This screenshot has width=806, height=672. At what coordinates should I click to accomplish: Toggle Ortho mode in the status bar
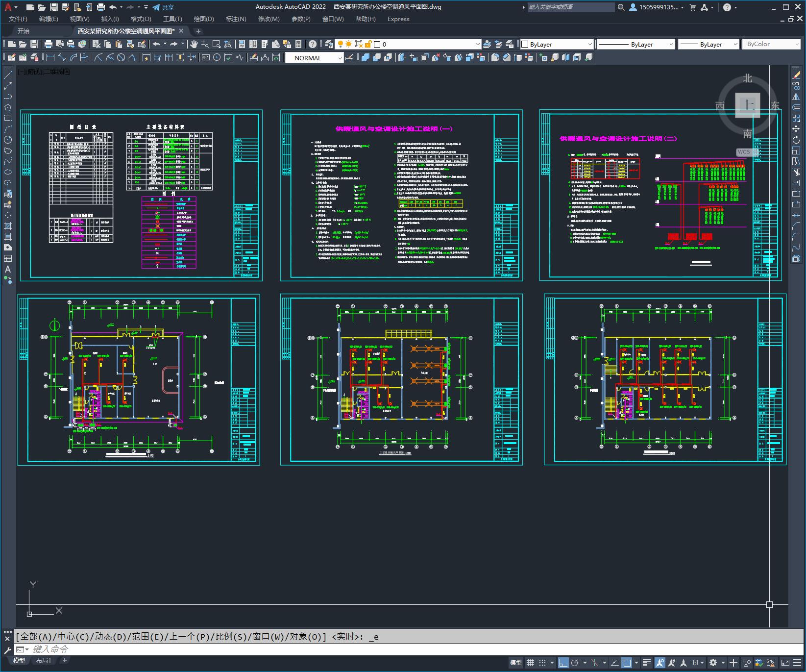coord(563,663)
